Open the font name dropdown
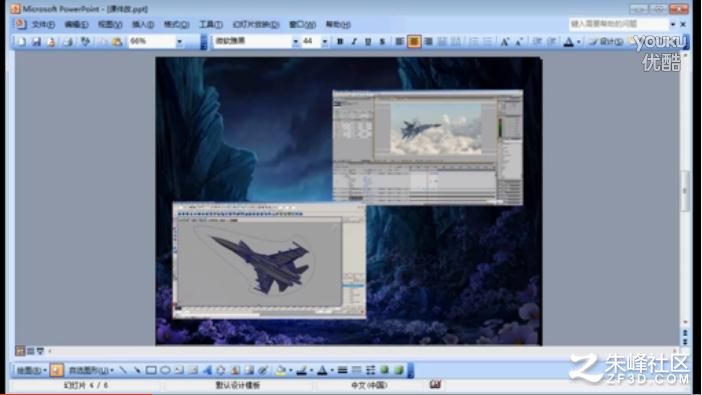The width and height of the screenshot is (702, 395). tap(295, 42)
